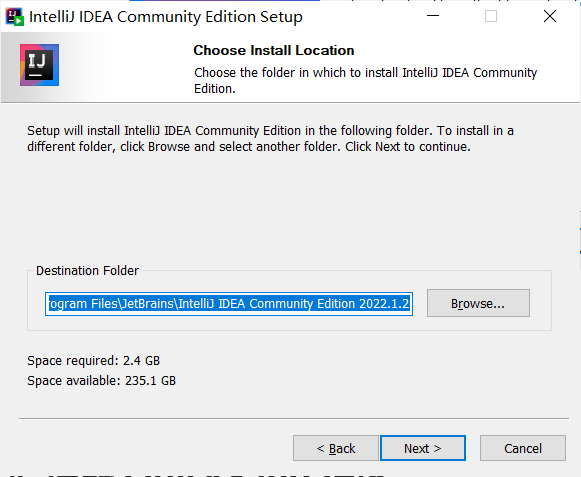Image resolution: width=581 pixels, height=477 pixels.
Task: Click the horizontal separator line above the buttons
Action: pos(294,418)
